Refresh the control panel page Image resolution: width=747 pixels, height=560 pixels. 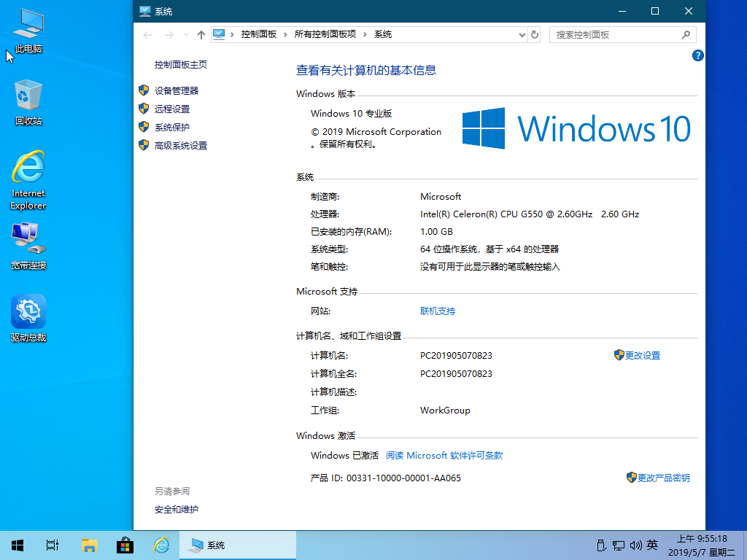535,35
